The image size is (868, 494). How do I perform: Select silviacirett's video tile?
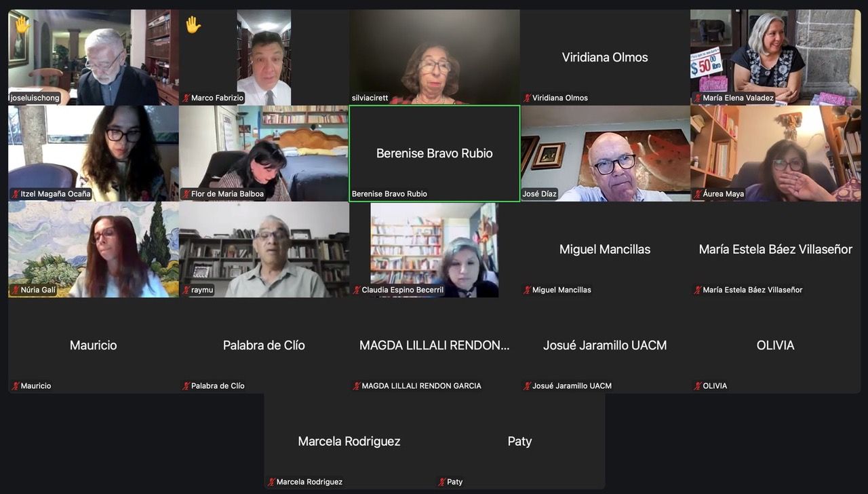(x=435, y=57)
